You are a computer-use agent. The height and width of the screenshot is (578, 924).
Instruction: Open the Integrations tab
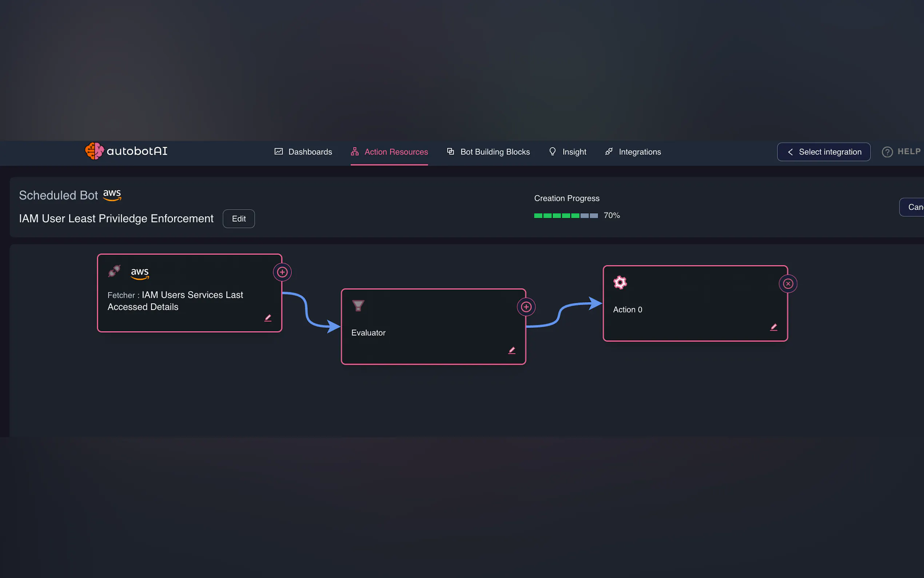point(633,152)
